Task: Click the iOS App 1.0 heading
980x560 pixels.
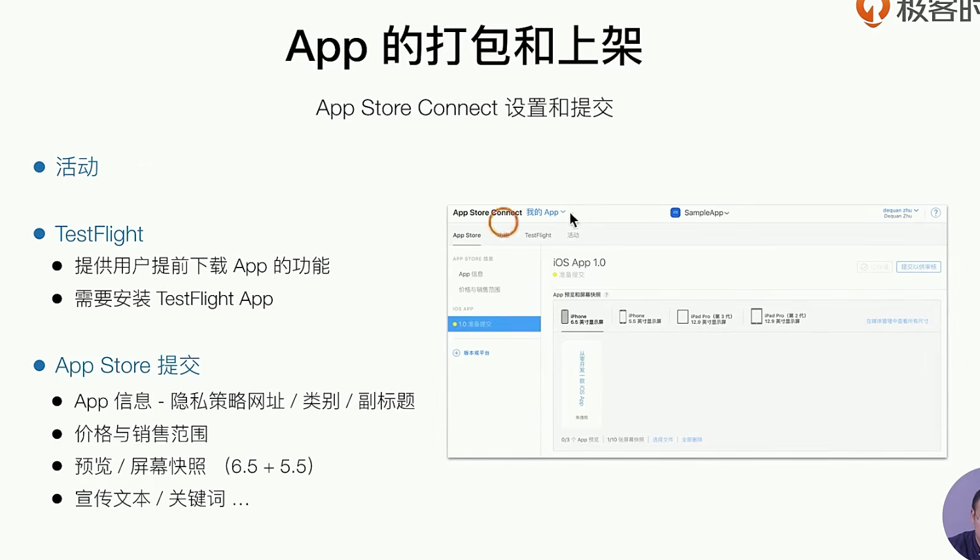Action: click(x=579, y=262)
